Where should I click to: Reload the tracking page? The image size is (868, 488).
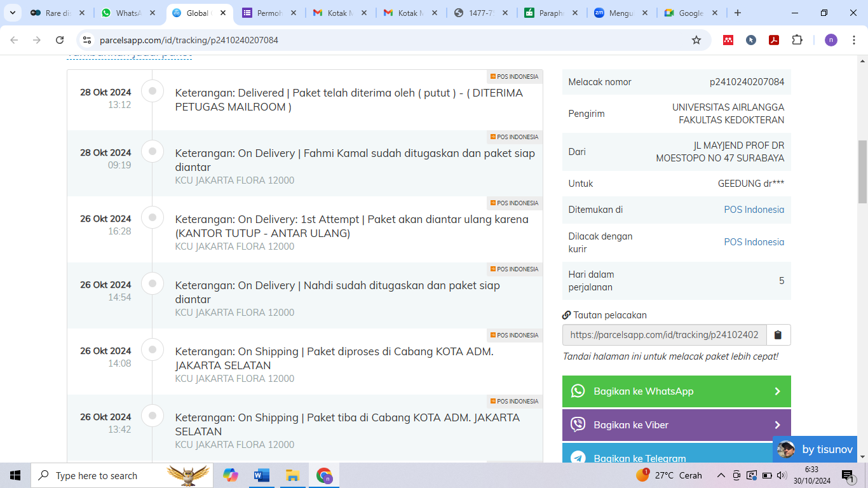[x=60, y=40]
